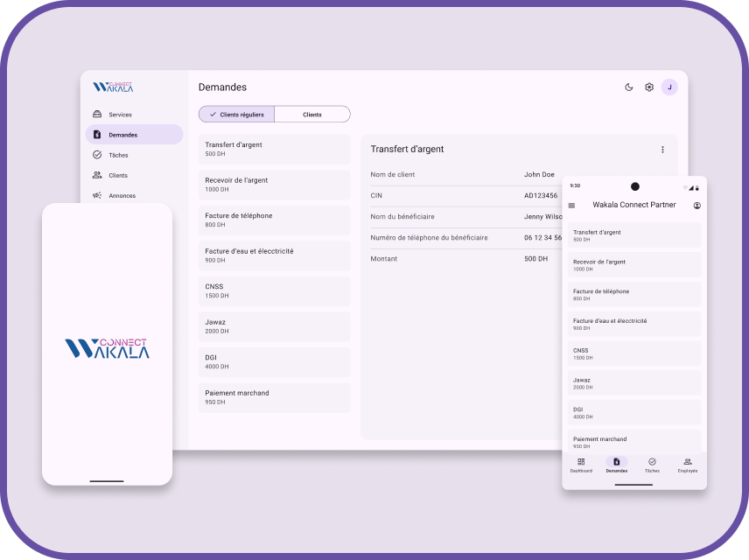Select Tâches in the desktop sidebar
This screenshot has width=749, height=560.
tap(118, 155)
